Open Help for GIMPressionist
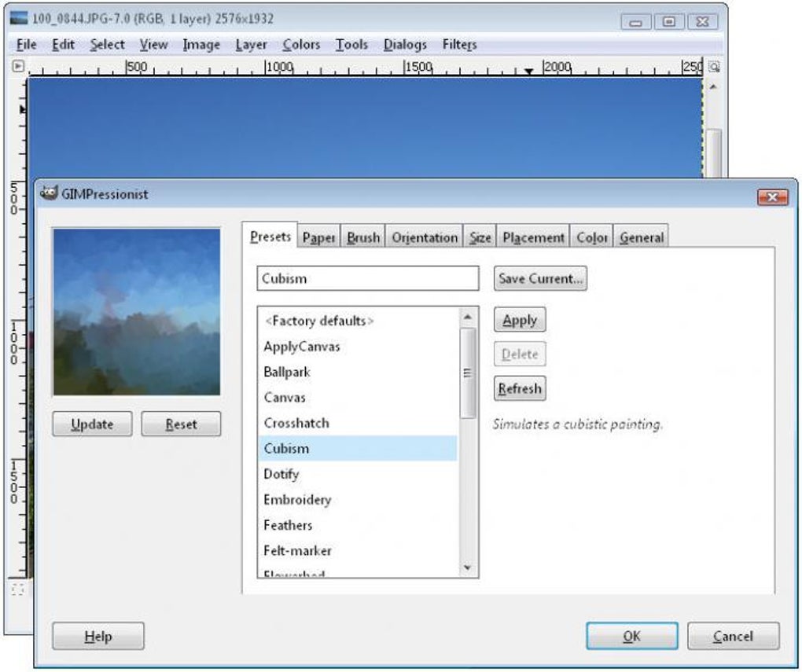The width and height of the screenshot is (802, 672). pyautogui.click(x=98, y=636)
